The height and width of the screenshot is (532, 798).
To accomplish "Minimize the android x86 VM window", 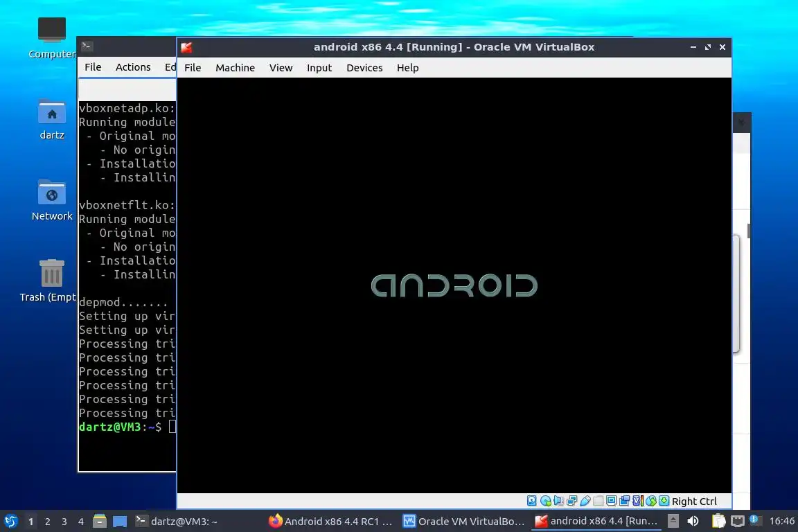I will click(x=693, y=47).
